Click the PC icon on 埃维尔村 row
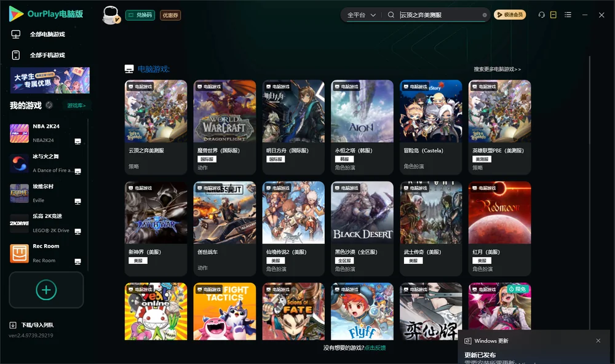Image resolution: width=615 pixels, height=364 pixels. pyautogui.click(x=77, y=202)
